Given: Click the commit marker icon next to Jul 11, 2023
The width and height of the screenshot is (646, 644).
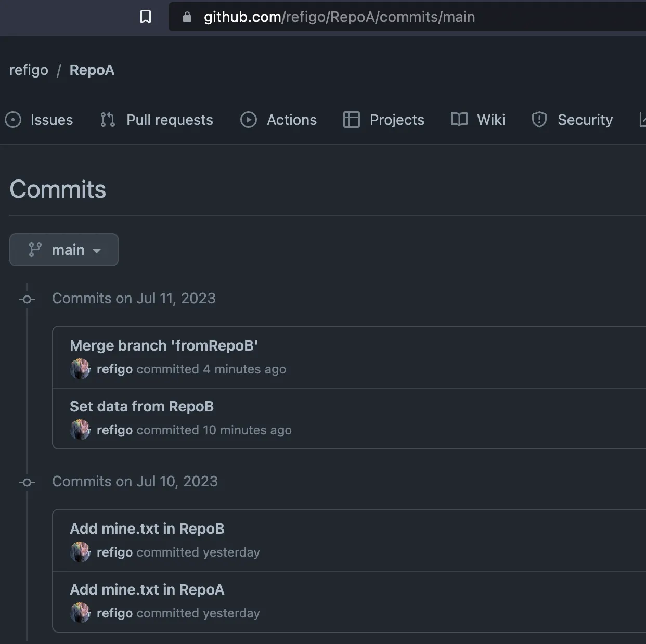Looking at the screenshot, I should (x=27, y=299).
